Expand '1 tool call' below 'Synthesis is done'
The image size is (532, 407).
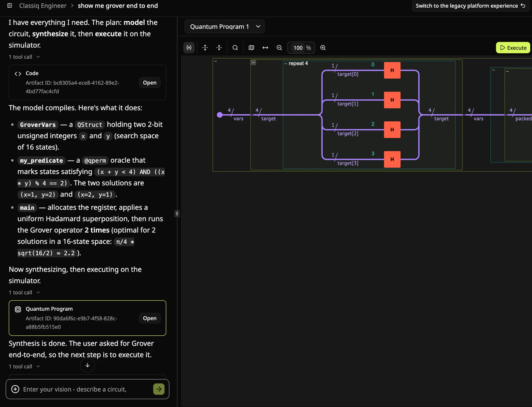[24, 366]
